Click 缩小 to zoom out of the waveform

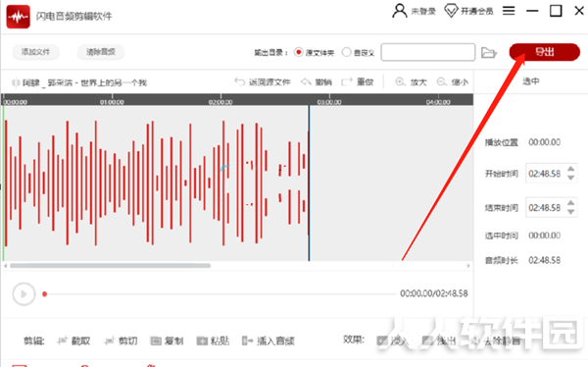point(453,81)
